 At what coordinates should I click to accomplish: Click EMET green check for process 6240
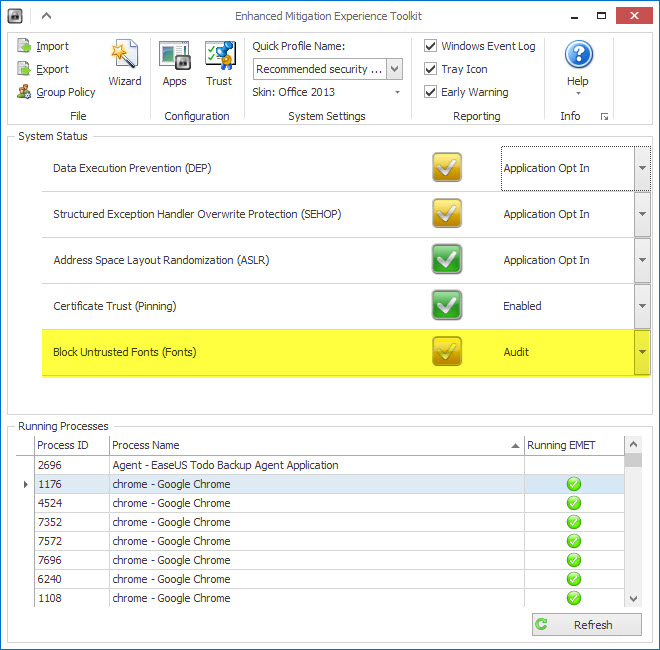click(x=574, y=579)
